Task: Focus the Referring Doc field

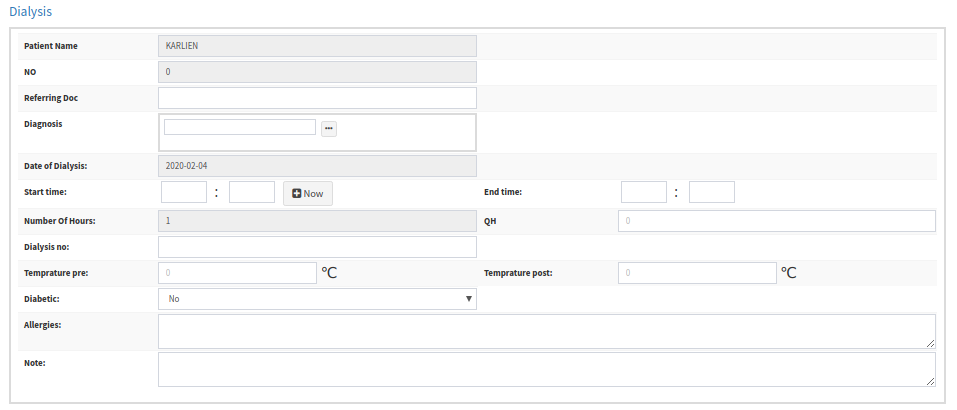Action: (x=317, y=98)
